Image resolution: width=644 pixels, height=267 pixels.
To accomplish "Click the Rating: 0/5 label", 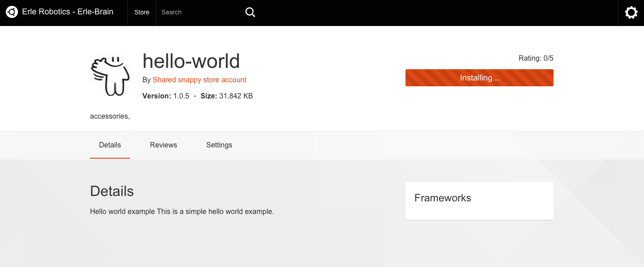I will pyautogui.click(x=536, y=58).
